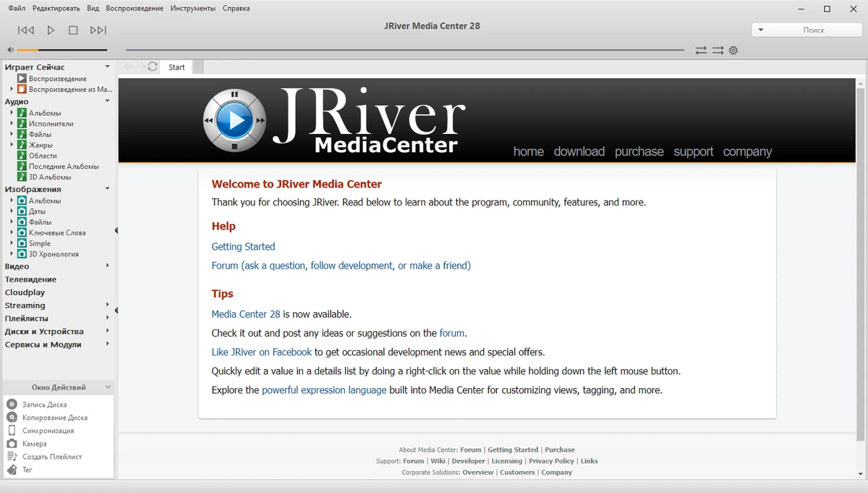Skip to previous track button
Image resolution: width=868 pixels, height=493 pixels.
click(26, 30)
